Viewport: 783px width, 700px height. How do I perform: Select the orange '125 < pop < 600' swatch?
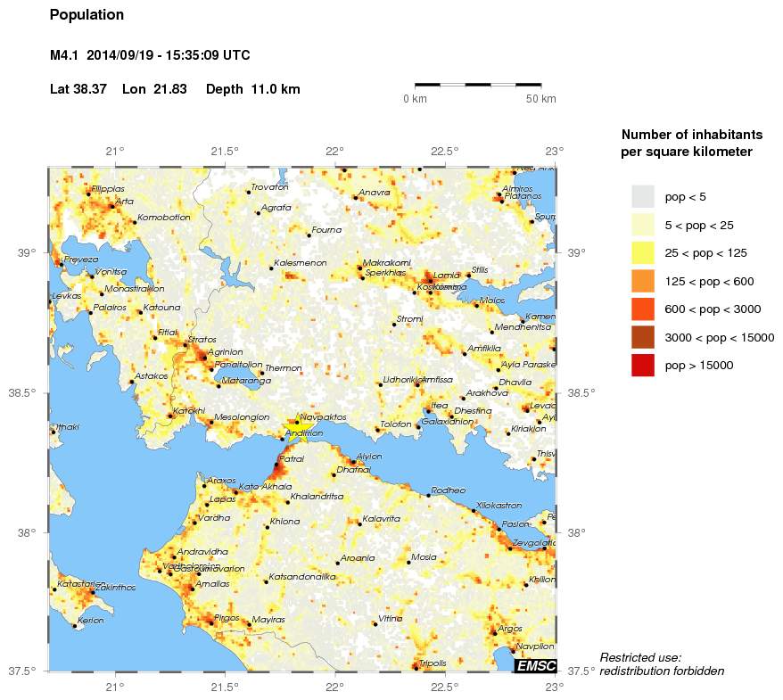point(642,281)
